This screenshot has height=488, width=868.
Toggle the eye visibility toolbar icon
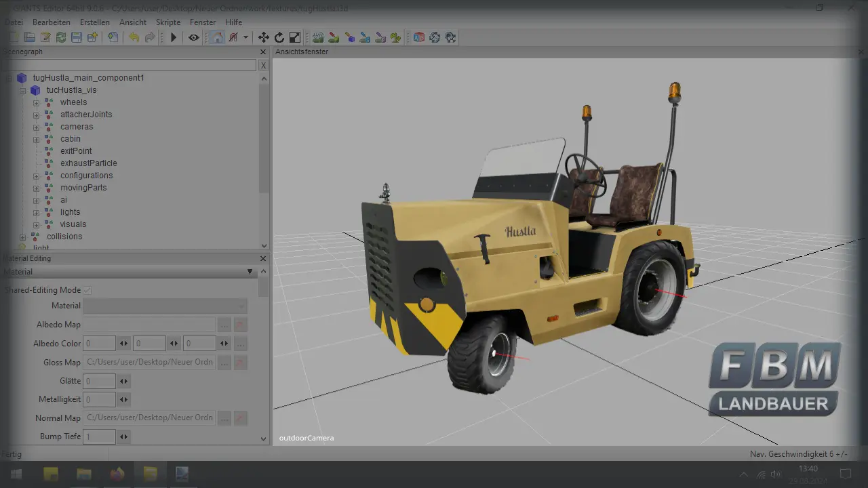[x=194, y=37]
